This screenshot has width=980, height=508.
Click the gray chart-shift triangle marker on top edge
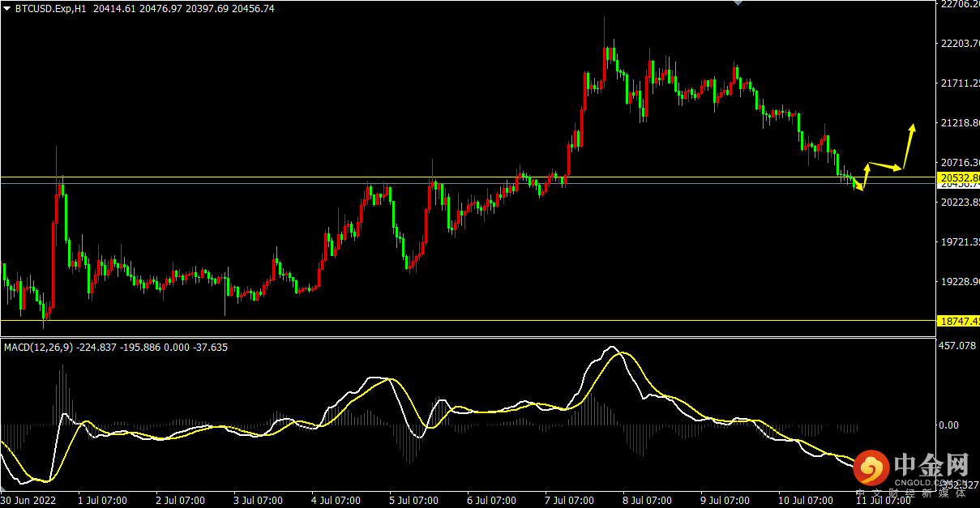(x=737, y=3)
